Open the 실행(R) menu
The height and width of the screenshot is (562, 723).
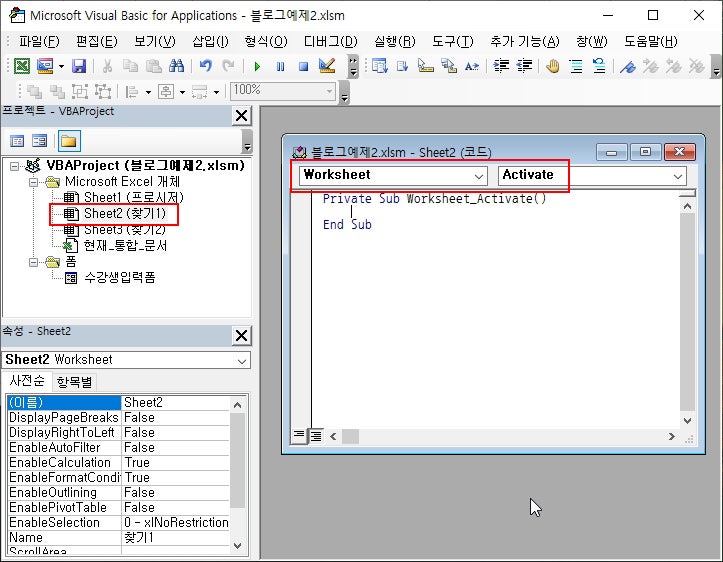pos(395,41)
